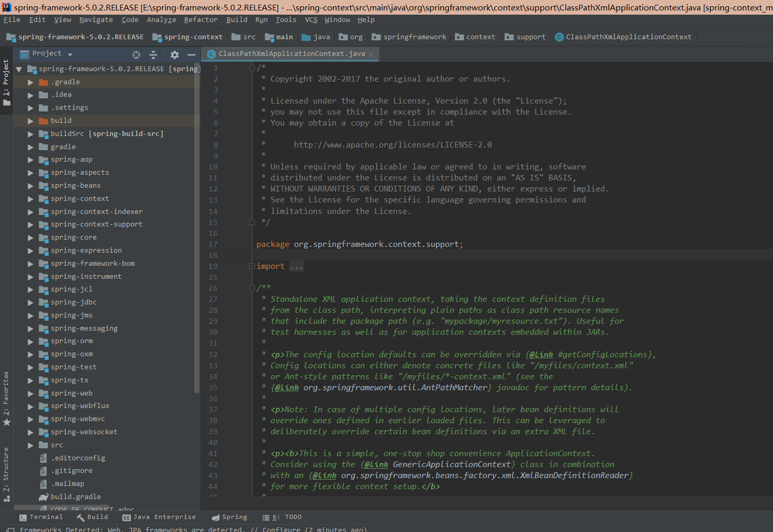Click the .gitignore file icon
This screenshot has height=532, width=773.
43,471
